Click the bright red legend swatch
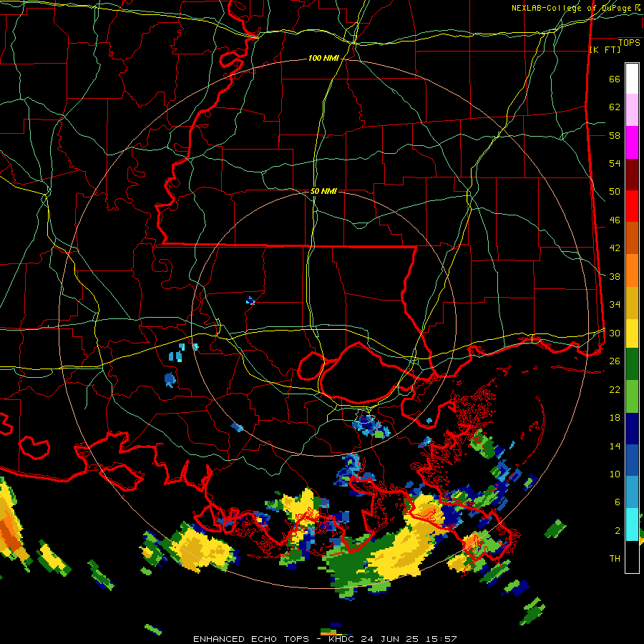Screen dimensions: 644x644 pos(632,206)
